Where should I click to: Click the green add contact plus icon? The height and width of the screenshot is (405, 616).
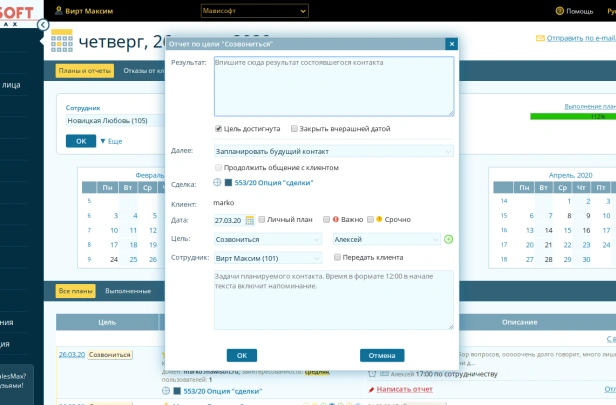(449, 239)
